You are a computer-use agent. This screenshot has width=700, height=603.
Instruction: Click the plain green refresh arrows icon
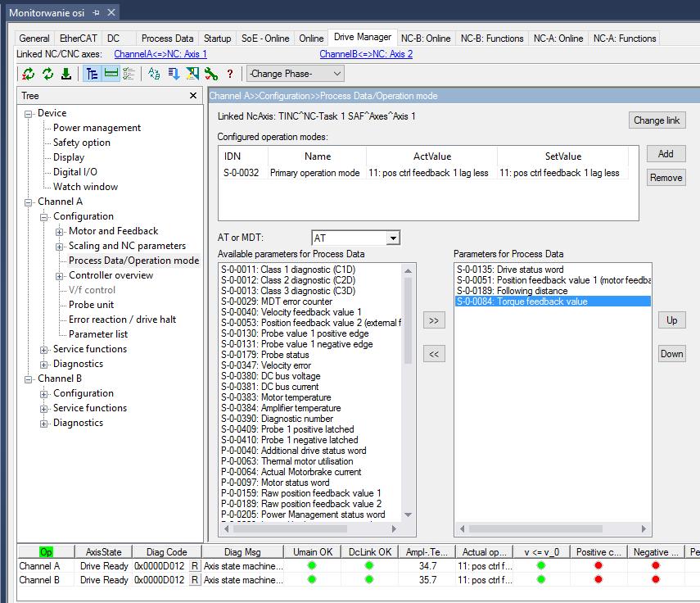(47, 74)
